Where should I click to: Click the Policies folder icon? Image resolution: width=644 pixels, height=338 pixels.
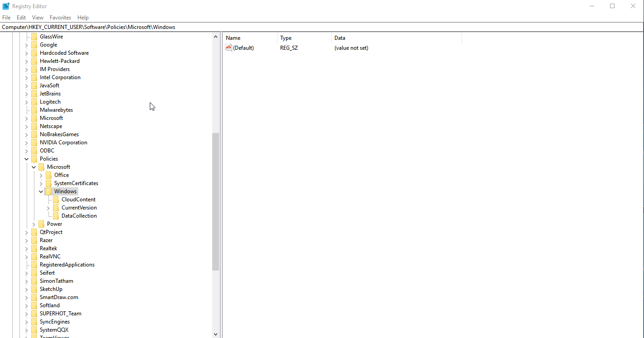[34, 159]
